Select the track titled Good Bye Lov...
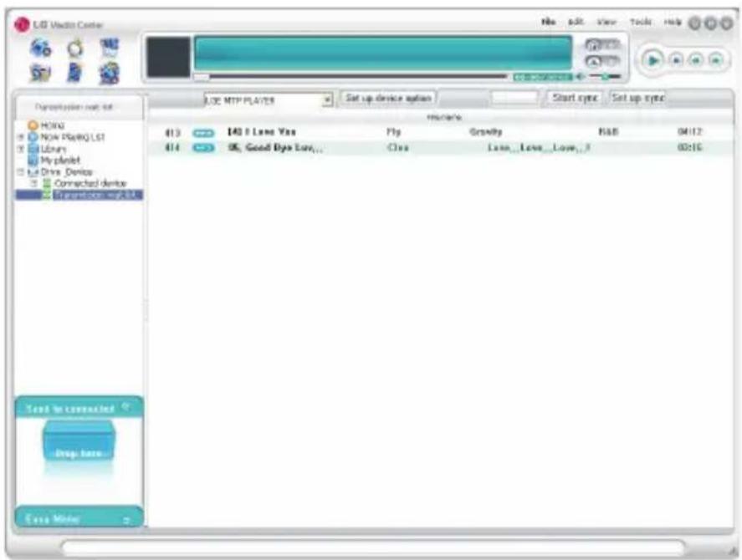Screen dimensions: 742x560 (x=275, y=148)
